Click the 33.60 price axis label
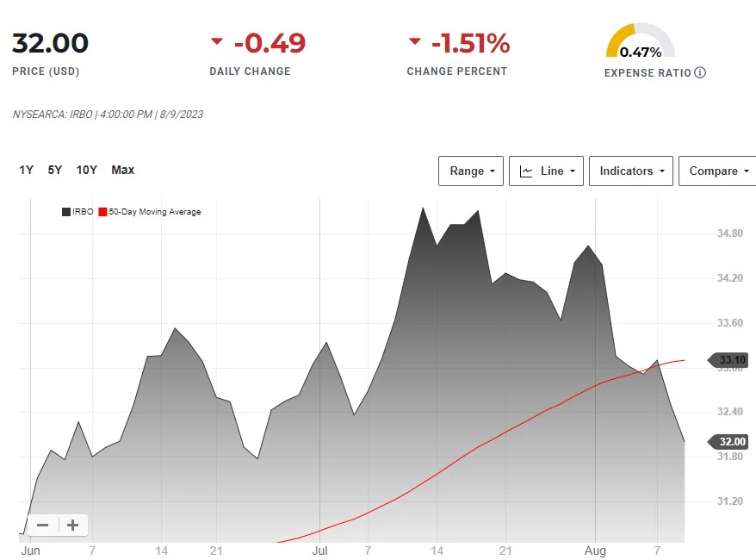 tap(730, 323)
